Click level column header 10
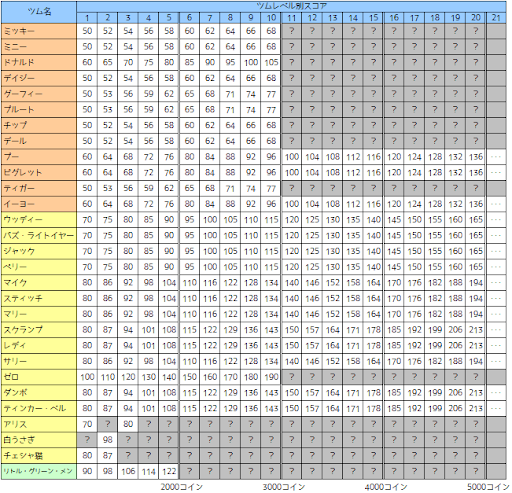The width and height of the screenshot is (512, 493). [271, 18]
